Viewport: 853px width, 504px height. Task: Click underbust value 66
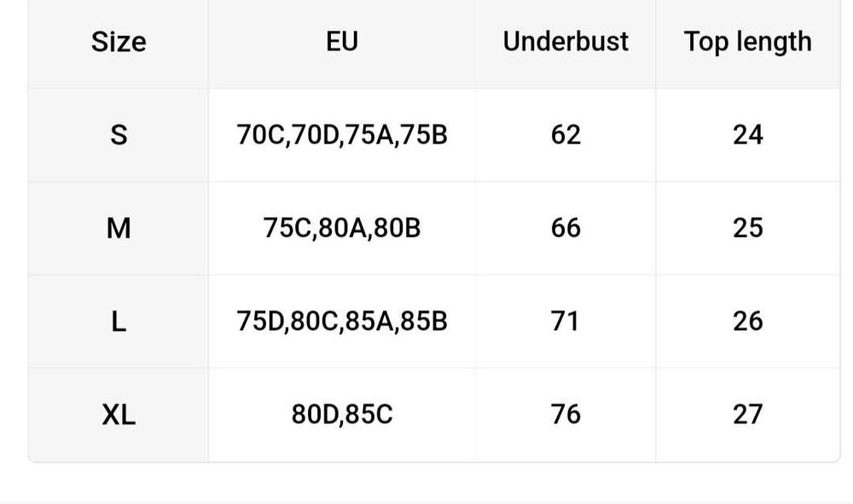[x=566, y=228]
